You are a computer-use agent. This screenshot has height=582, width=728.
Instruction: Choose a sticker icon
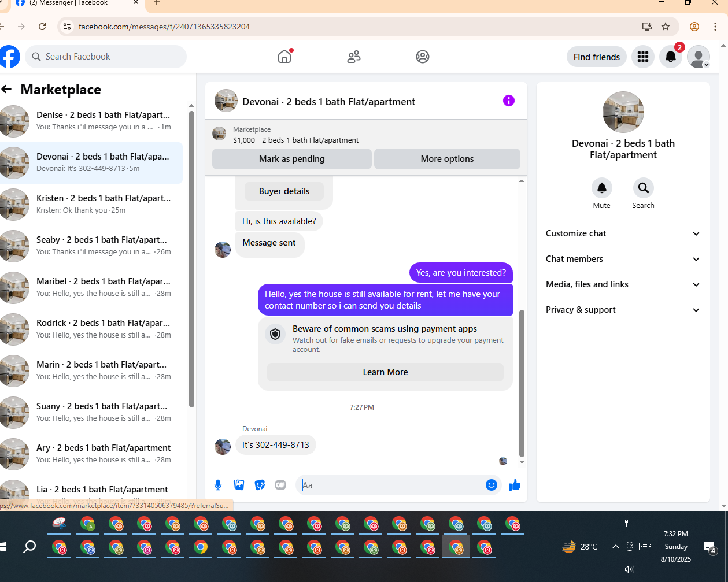click(260, 485)
